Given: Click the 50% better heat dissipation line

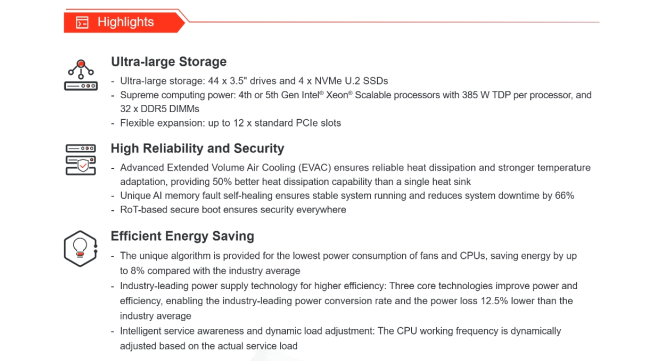Looking at the screenshot, I should pos(296,182).
